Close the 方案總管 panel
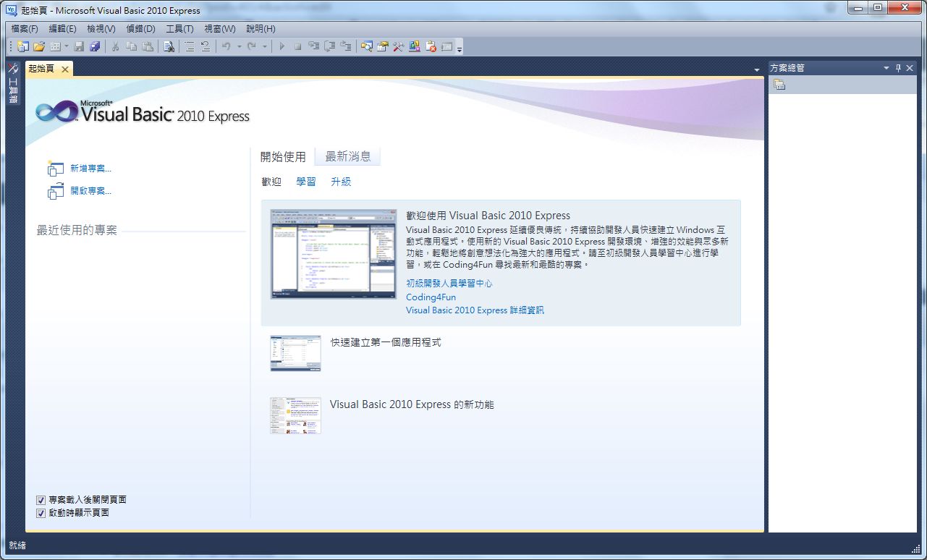 [910, 68]
